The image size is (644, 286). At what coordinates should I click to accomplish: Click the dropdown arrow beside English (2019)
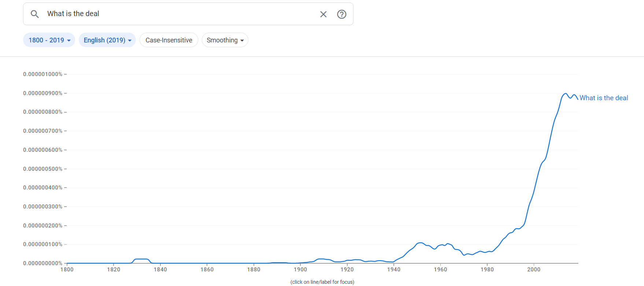coord(129,40)
